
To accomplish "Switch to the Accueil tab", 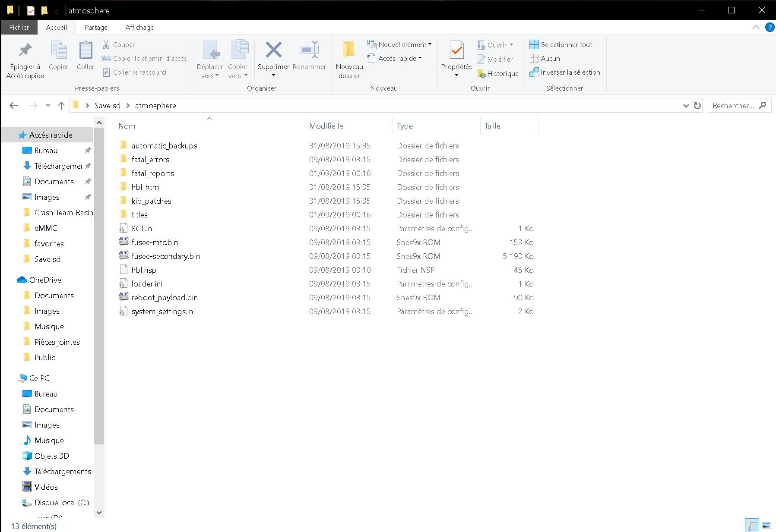I will (x=57, y=27).
